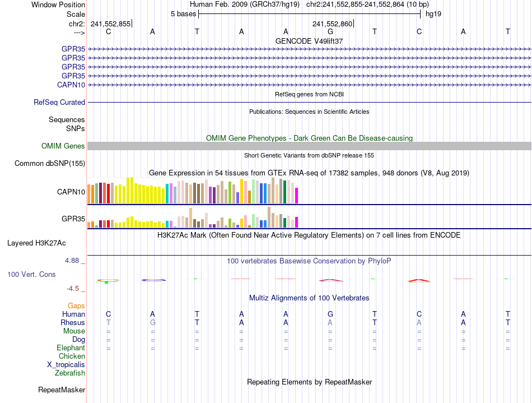Open the GTEx Gene Expression track title
This screenshot has height=403, width=532.
coord(309,173)
